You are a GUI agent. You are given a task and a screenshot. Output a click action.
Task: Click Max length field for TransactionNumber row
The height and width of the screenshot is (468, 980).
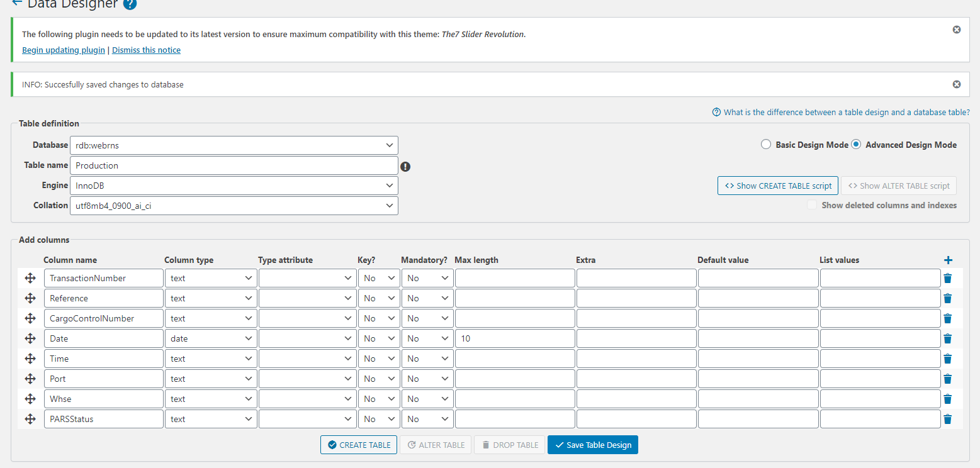coord(515,278)
